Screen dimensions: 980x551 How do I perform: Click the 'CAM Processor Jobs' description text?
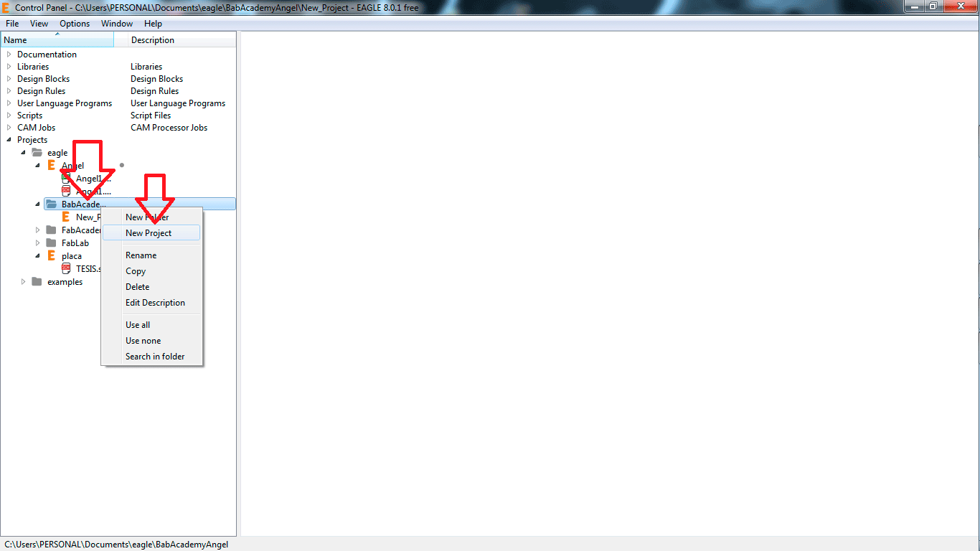pos(169,128)
